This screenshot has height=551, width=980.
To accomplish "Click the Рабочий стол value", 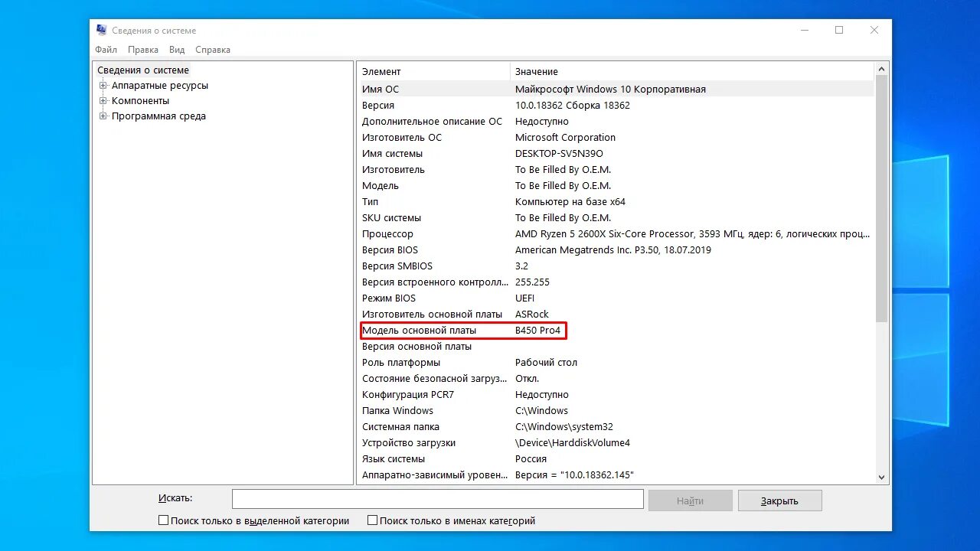I will [546, 362].
